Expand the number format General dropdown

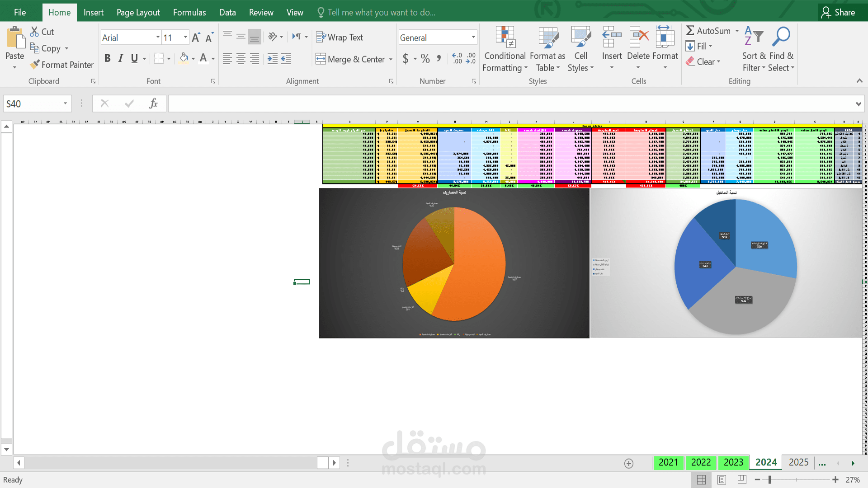(x=473, y=38)
